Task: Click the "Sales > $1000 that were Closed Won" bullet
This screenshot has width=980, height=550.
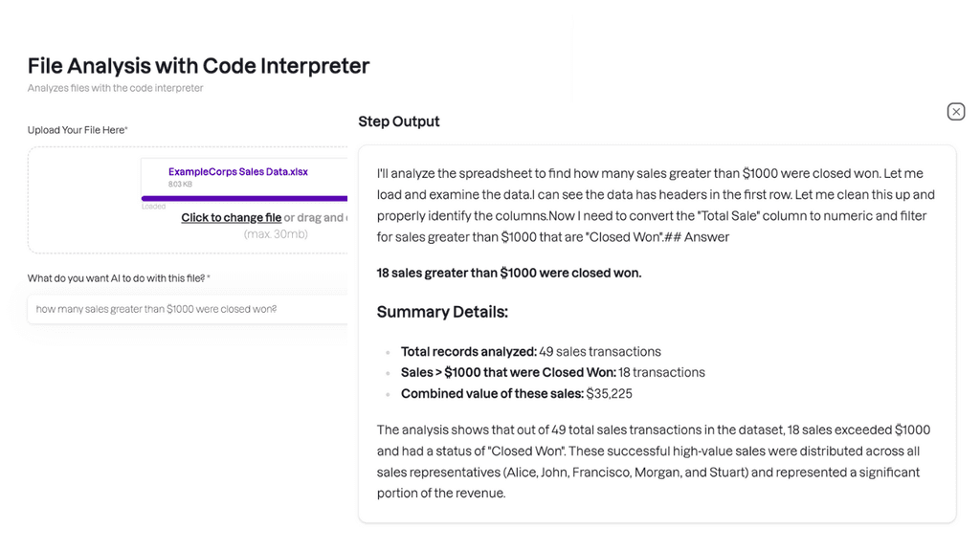Action: [x=552, y=372]
